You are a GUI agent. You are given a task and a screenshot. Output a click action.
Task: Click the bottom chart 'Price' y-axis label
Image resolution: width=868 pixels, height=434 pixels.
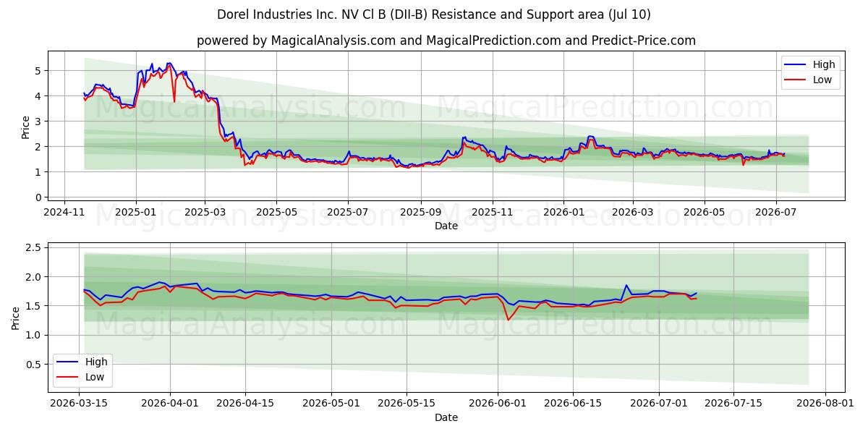(16, 318)
